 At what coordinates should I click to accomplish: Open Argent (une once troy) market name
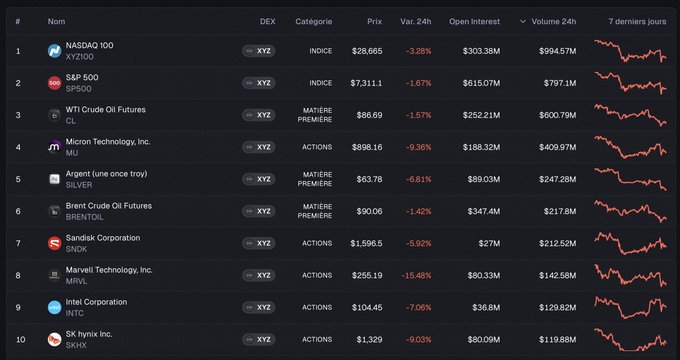point(106,174)
